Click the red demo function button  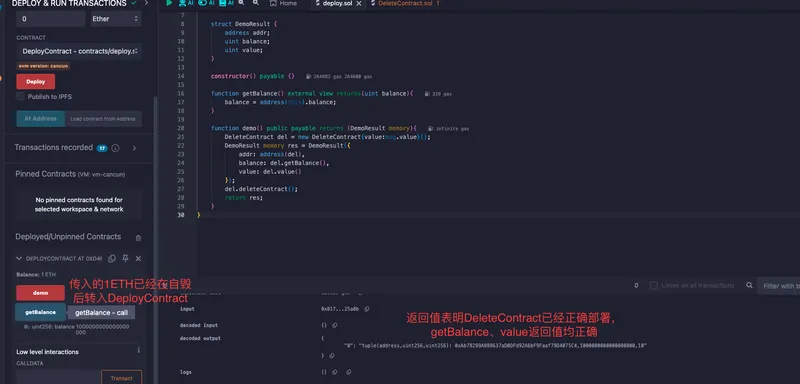click(x=40, y=293)
